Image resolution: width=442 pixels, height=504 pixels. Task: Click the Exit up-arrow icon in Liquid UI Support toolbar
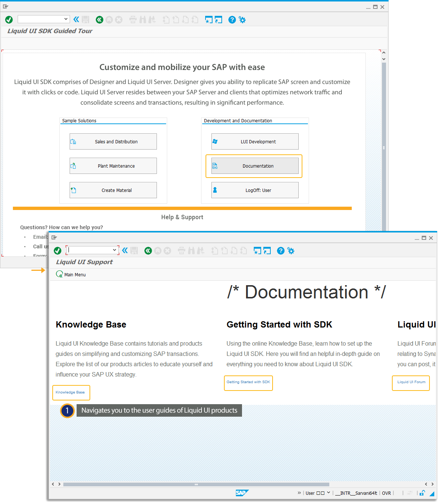[x=158, y=251]
